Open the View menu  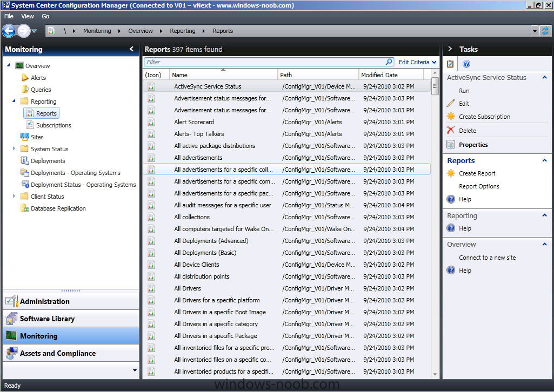pyautogui.click(x=28, y=16)
